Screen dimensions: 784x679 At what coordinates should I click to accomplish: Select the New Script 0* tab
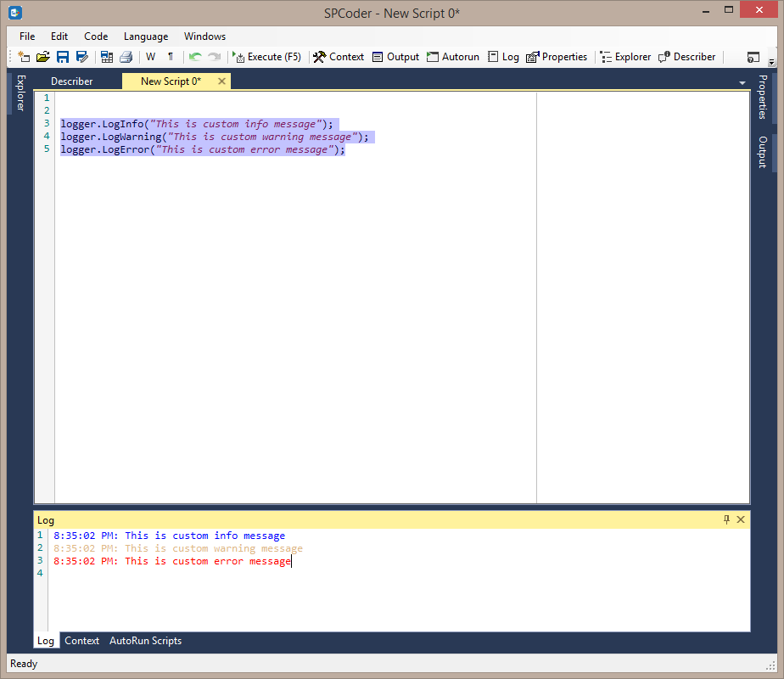click(171, 81)
